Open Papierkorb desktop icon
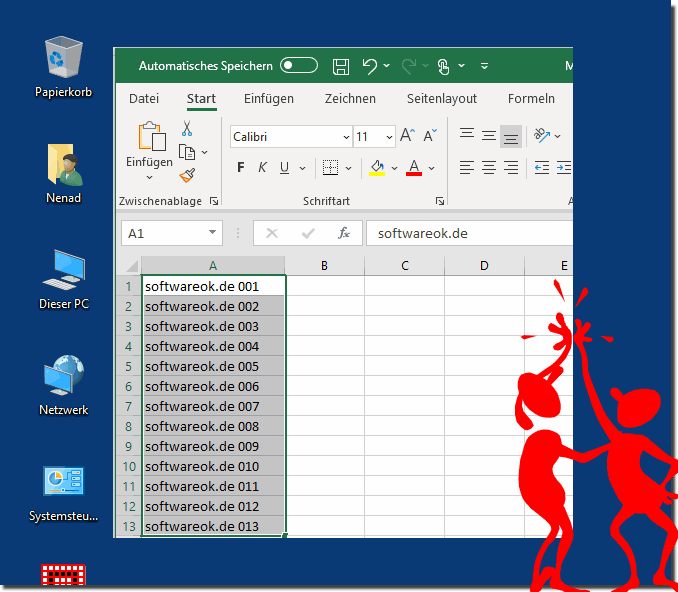The width and height of the screenshot is (678, 592). [x=64, y=67]
